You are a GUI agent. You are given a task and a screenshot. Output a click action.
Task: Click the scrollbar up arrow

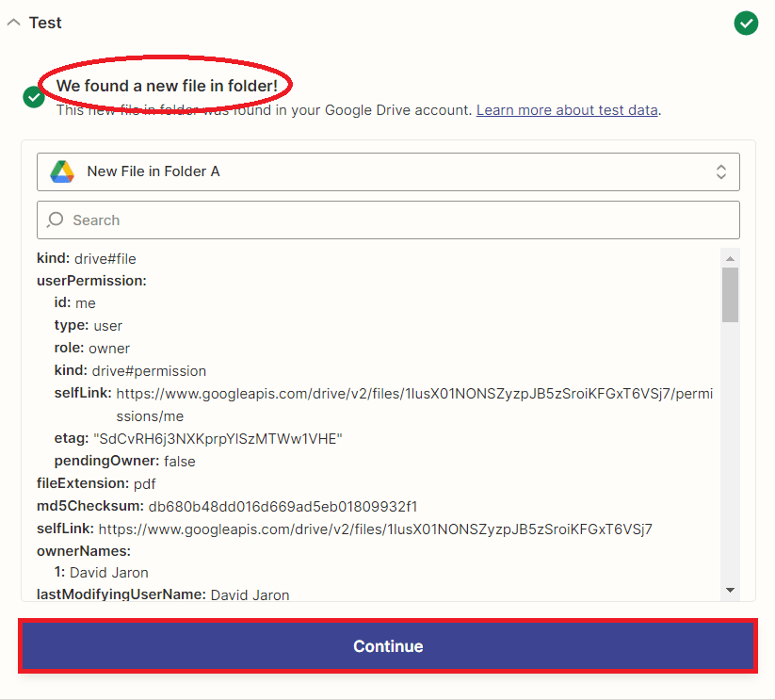[x=730, y=257]
